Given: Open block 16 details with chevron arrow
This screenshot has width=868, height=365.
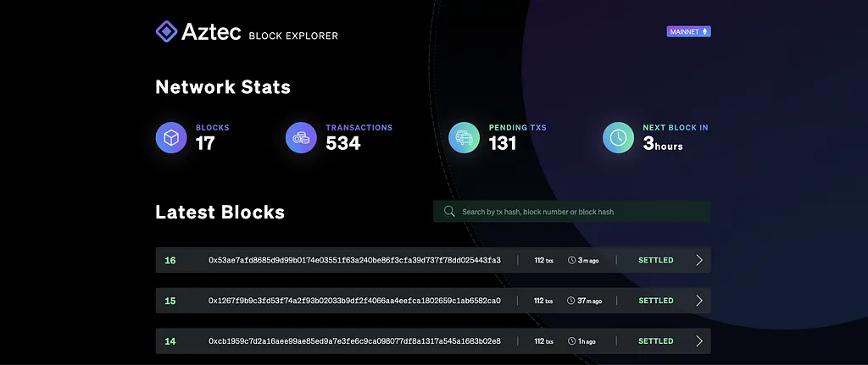Looking at the screenshot, I should [x=699, y=260].
